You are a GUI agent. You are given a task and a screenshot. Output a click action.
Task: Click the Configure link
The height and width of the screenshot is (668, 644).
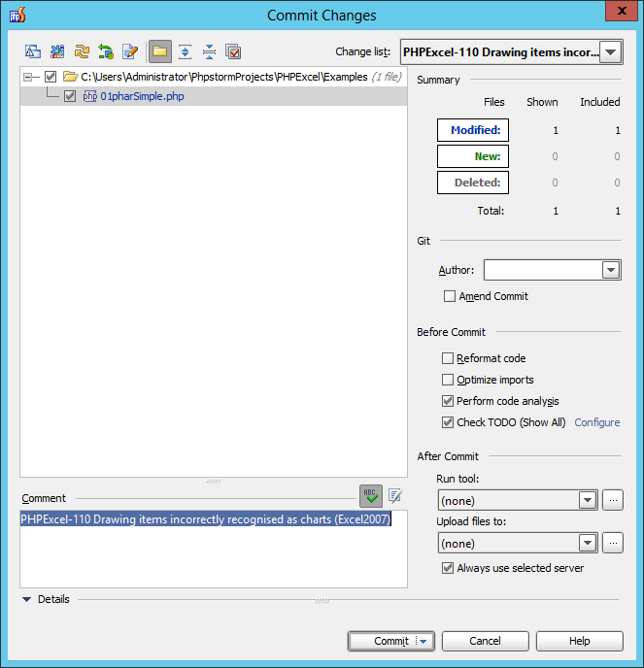tap(597, 422)
